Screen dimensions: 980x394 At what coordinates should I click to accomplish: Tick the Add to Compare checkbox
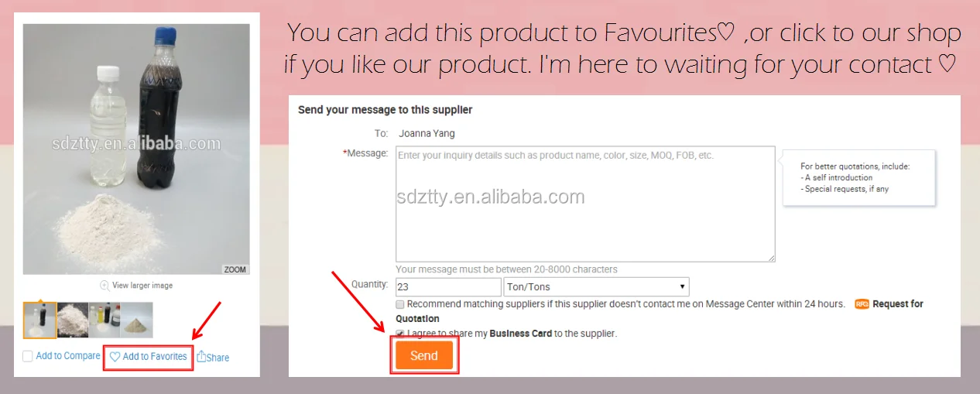pyautogui.click(x=28, y=356)
